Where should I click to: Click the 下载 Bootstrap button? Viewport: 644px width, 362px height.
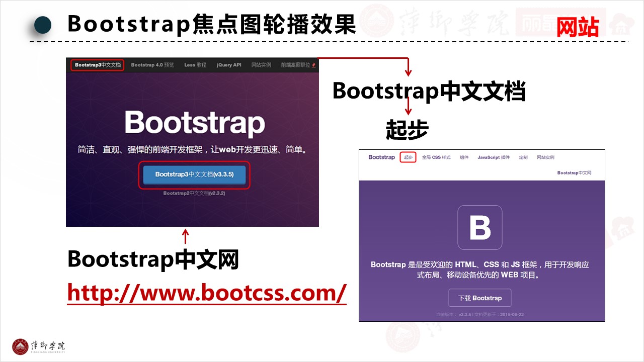pos(479,298)
